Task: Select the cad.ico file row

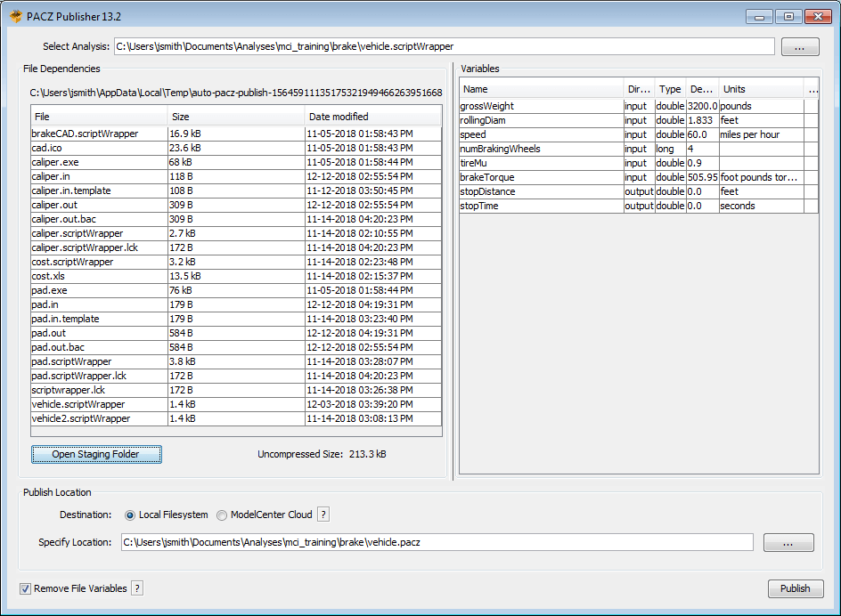Action: pos(237,148)
